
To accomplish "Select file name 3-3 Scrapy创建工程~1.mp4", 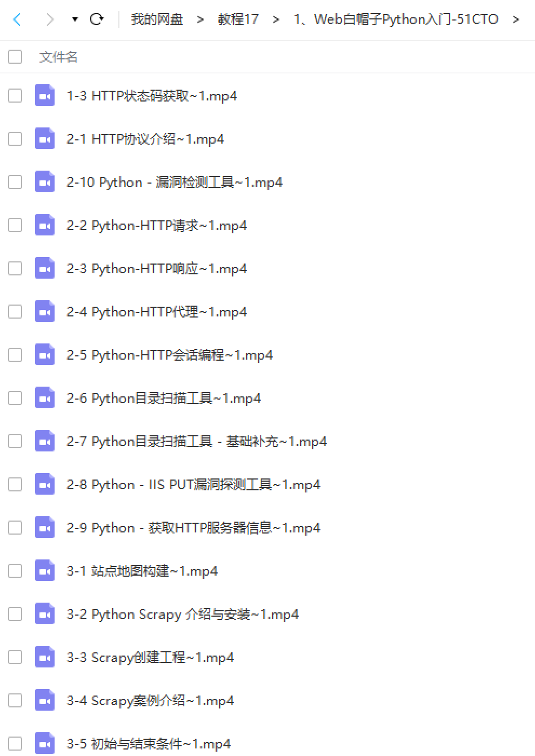I will click(x=150, y=658).
